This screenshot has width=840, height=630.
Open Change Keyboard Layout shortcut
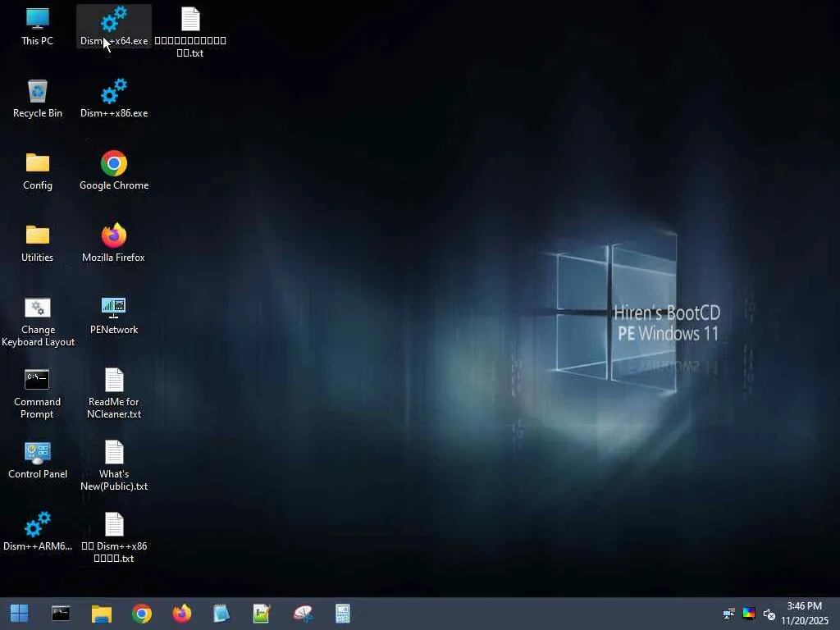point(38,322)
